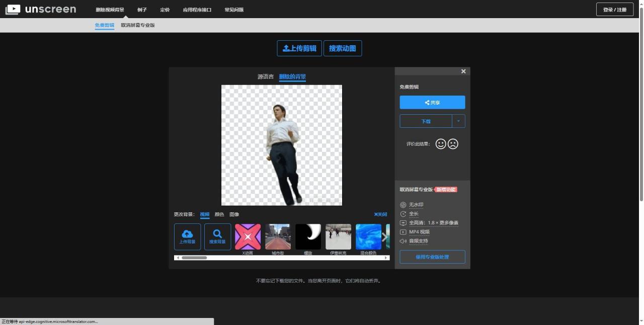Screen dimensions: 644x325
Task: Click the 无水印 text link
Action: [416, 205]
